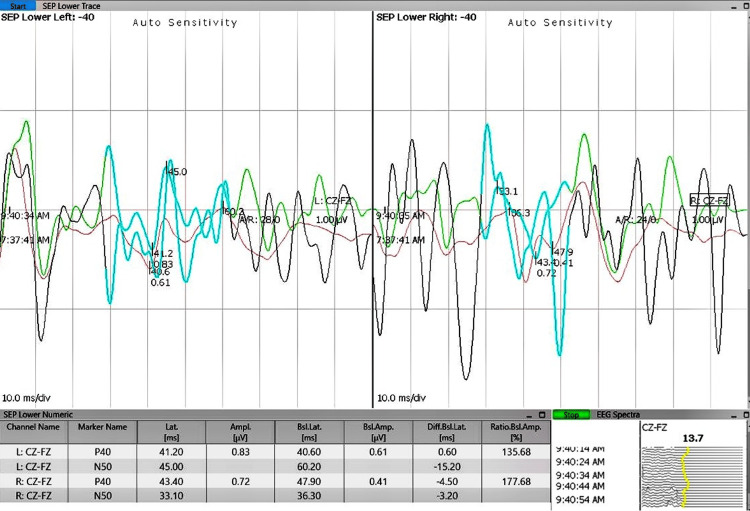Image resolution: width=750 pixels, height=511 pixels.
Task: Click latency difference -4.50
Action: coord(447,481)
